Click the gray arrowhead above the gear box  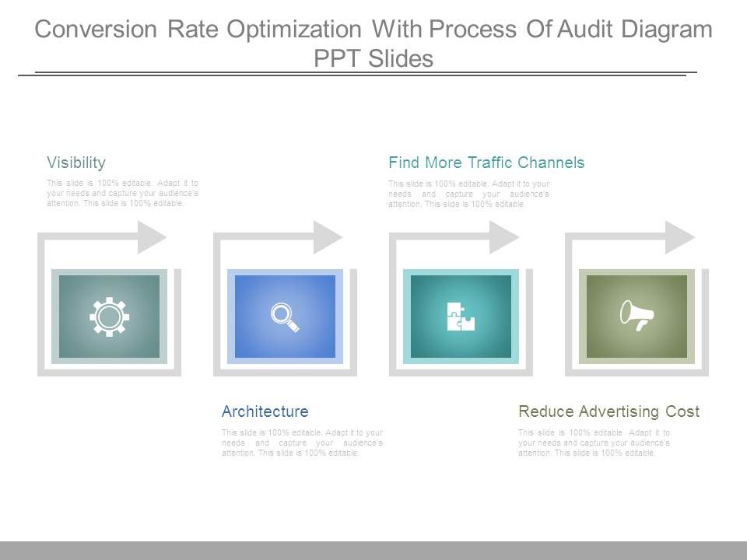[152, 237]
